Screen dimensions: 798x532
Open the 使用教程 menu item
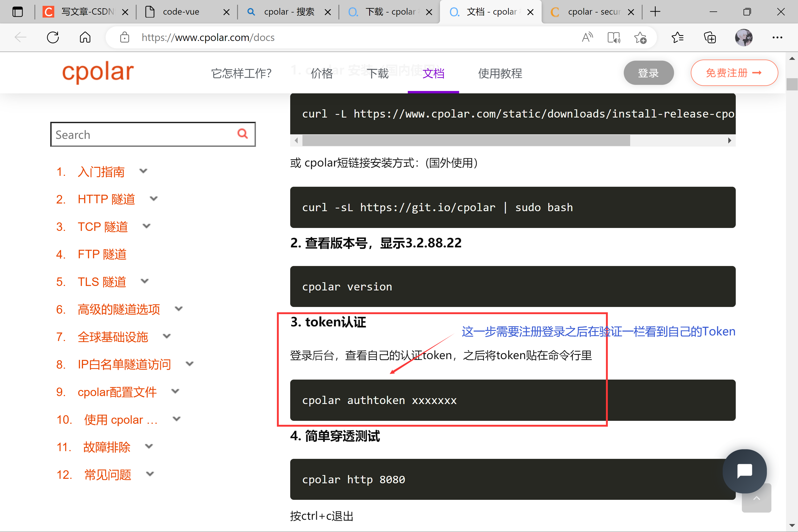500,73
